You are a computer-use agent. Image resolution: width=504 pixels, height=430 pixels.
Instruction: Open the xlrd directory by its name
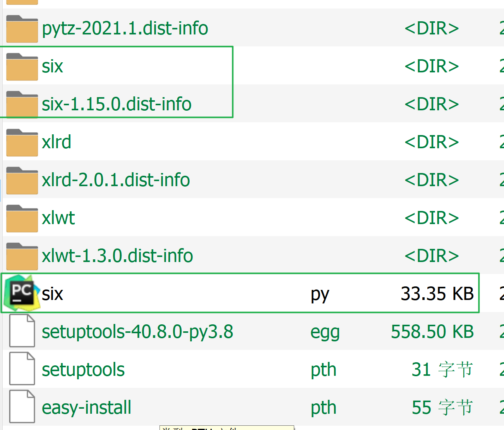(x=56, y=142)
